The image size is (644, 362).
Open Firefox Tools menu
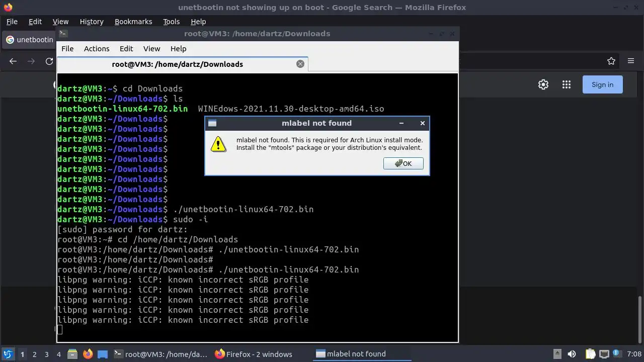pyautogui.click(x=171, y=22)
